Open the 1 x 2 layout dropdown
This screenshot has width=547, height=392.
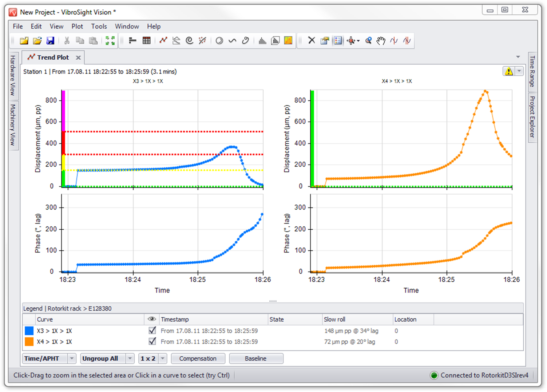click(x=163, y=359)
